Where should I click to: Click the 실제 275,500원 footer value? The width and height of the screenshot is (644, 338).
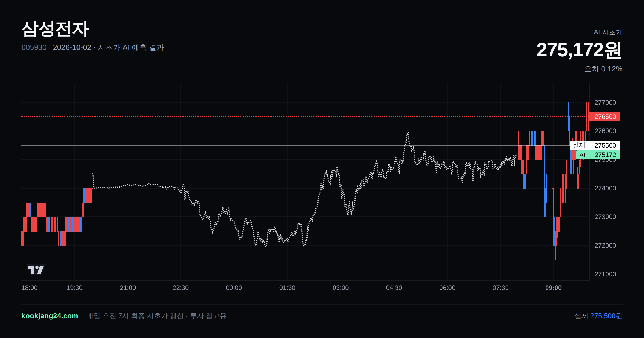point(598,316)
